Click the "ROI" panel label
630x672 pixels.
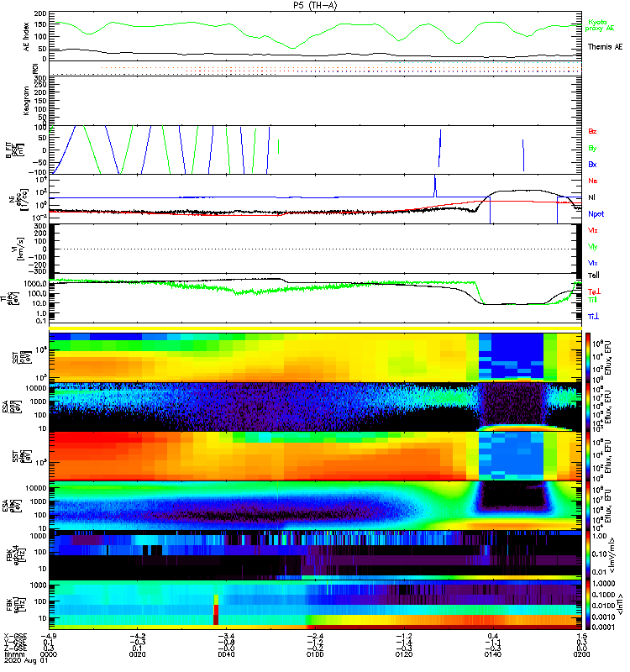35,68
